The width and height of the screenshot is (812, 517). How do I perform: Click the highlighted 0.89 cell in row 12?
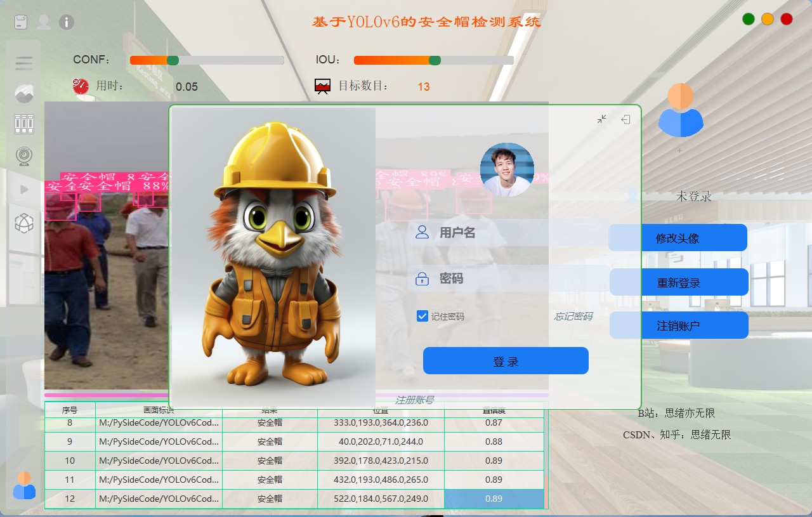click(494, 499)
